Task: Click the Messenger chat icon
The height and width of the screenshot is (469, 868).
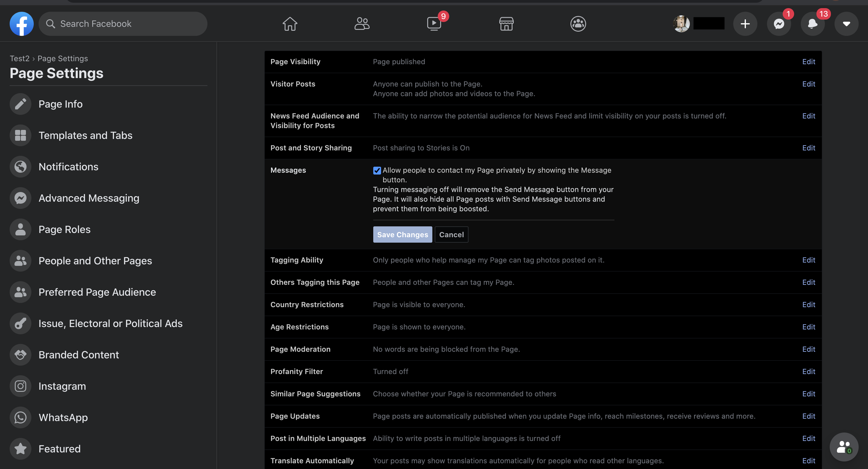Action: coord(780,24)
